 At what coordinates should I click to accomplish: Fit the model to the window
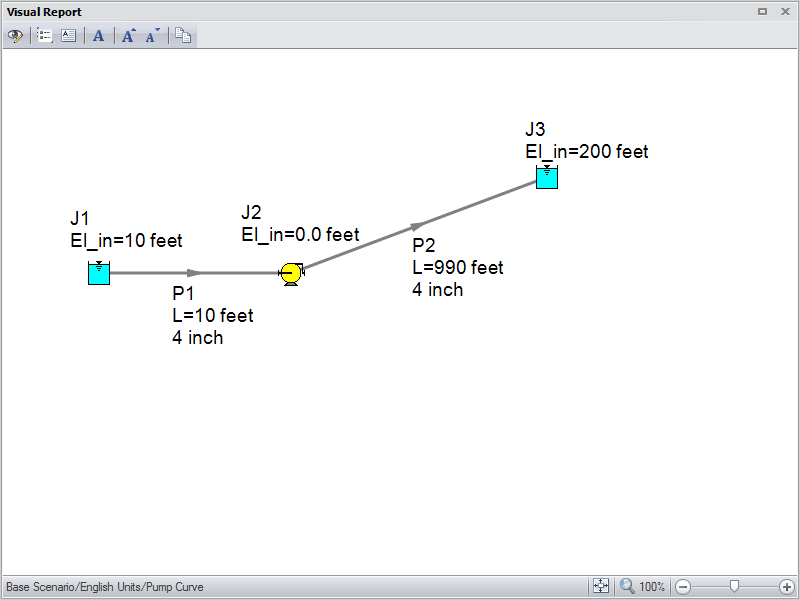coord(601,587)
